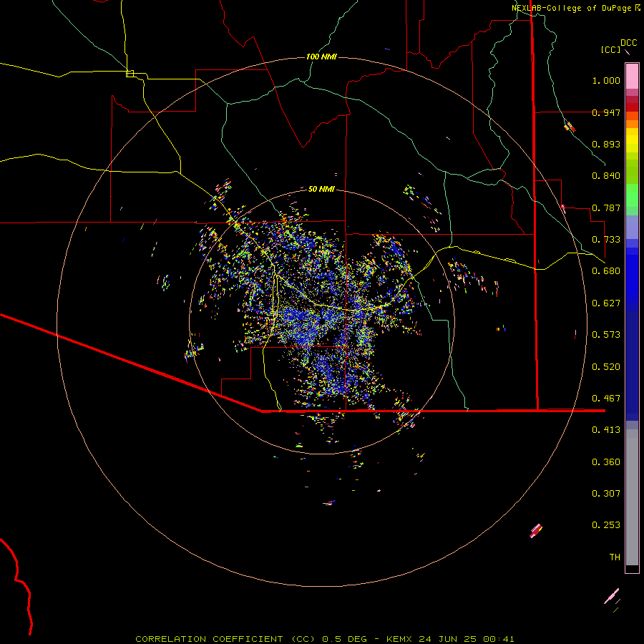Image resolution: width=644 pixels, height=644 pixels.
Task: Click the 50 NMI range ring label
Action: pyautogui.click(x=321, y=189)
